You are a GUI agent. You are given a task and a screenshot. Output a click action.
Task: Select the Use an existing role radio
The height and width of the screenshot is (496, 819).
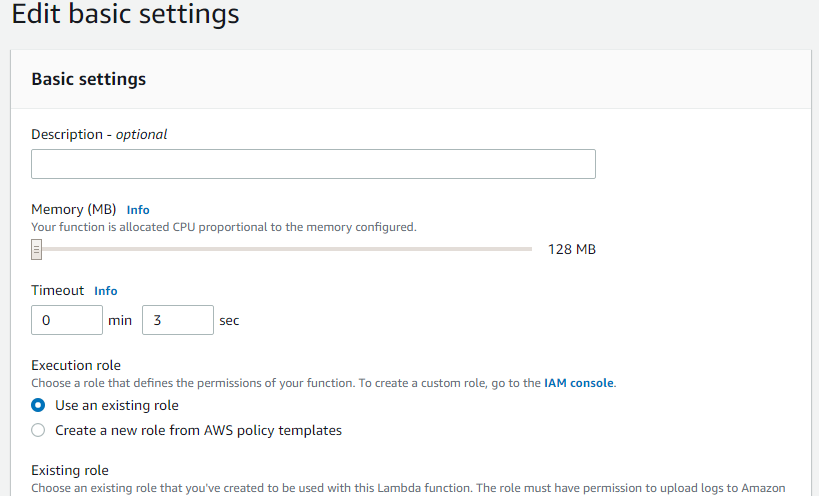pyautogui.click(x=38, y=405)
